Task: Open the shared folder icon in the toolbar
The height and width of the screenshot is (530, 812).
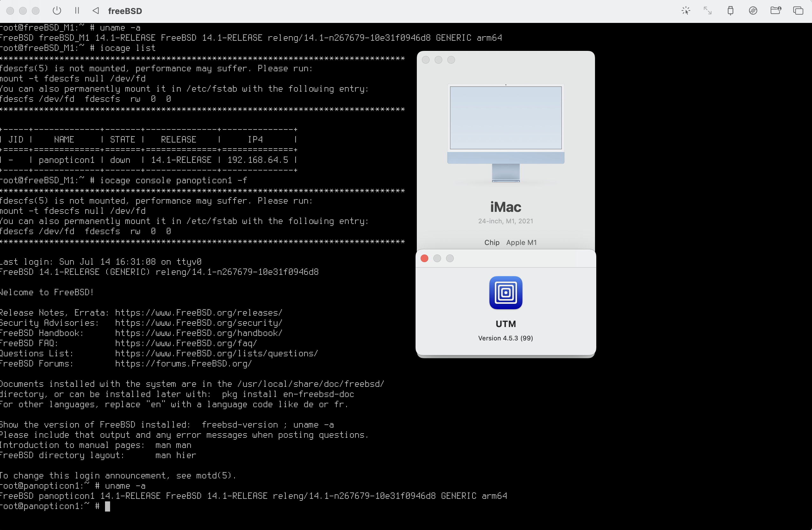Action: tap(775, 10)
